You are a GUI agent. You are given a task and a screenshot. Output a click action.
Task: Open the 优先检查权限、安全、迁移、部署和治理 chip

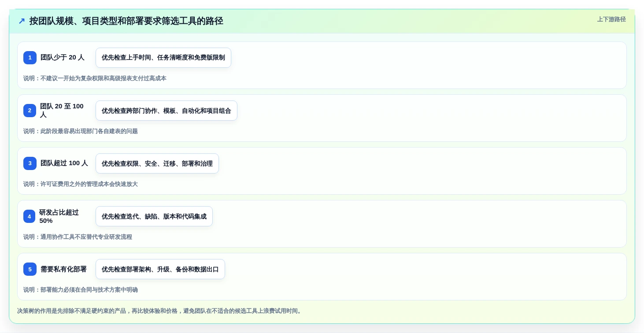157,163
